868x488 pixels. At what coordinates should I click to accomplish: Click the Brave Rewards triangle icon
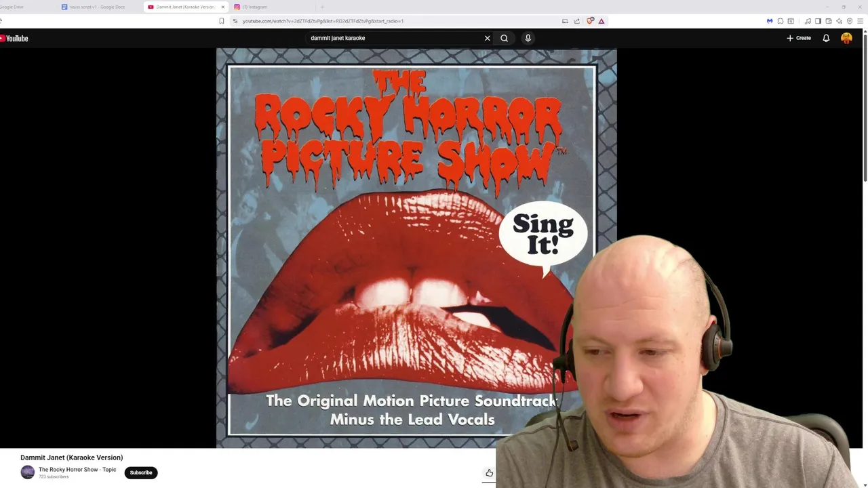click(x=601, y=21)
